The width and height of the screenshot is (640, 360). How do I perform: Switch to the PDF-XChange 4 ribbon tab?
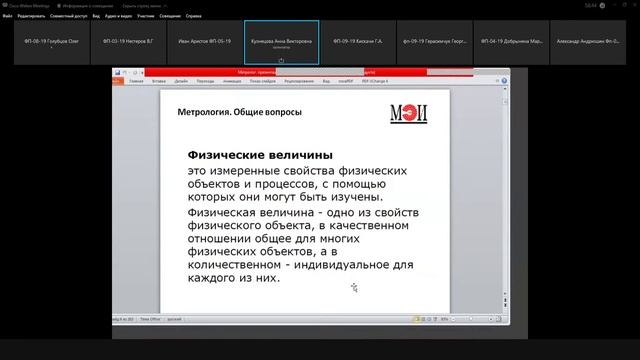375,81
